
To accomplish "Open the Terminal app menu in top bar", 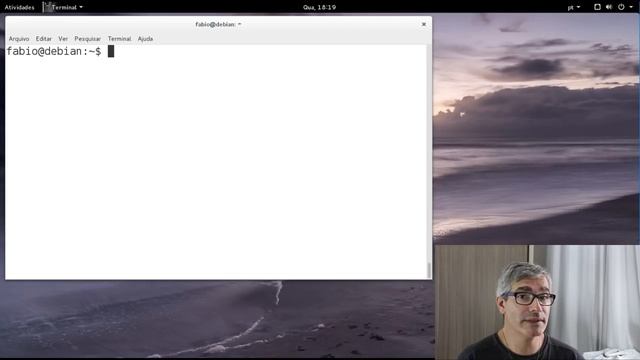I will [x=63, y=7].
